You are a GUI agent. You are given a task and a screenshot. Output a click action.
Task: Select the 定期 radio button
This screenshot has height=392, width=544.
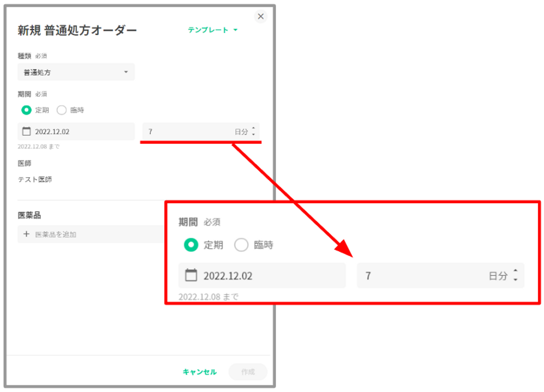pyautogui.click(x=26, y=110)
